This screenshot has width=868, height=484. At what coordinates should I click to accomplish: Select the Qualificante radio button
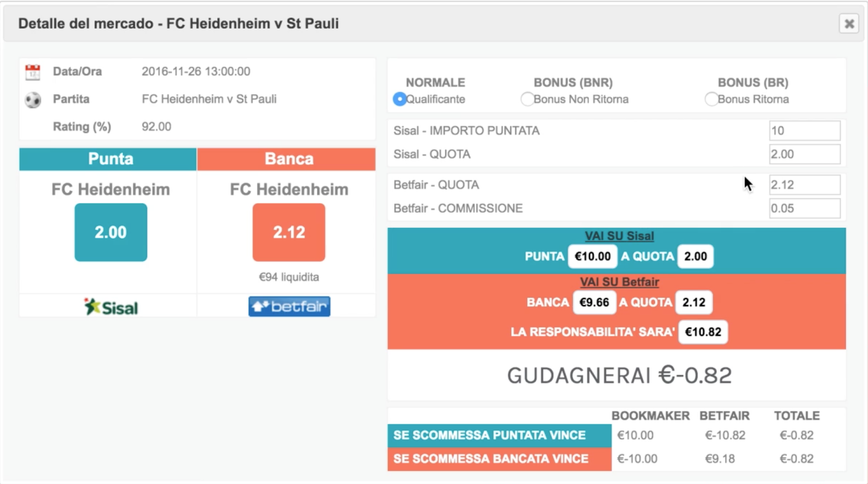pyautogui.click(x=399, y=99)
